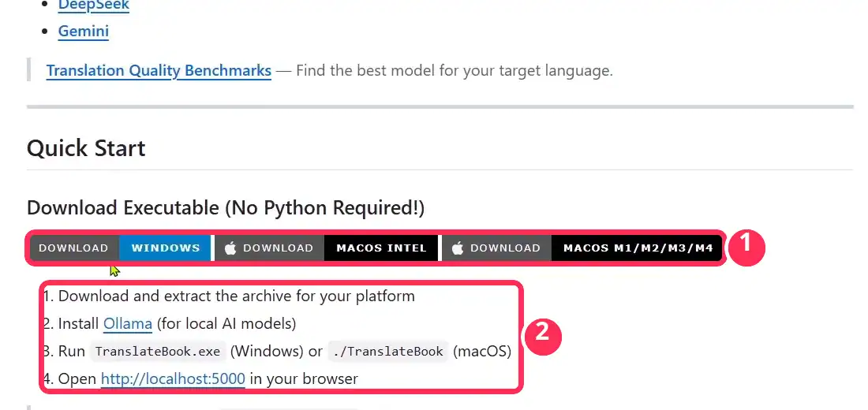This screenshot has width=868, height=410.
Task: Click the 'in your browser' text
Action: (x=304, y=379)
